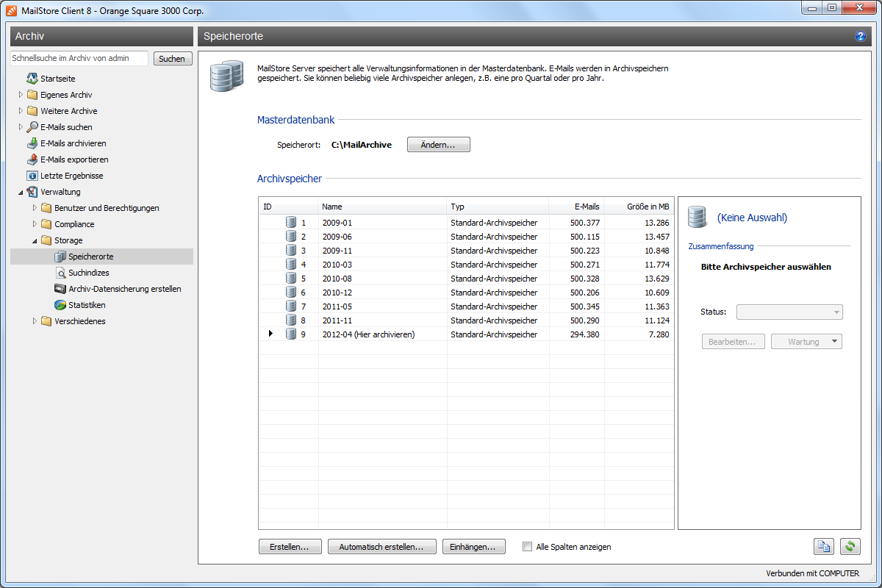This screenshot has width=882, height=588.
Task: Click the E-Mails exportieren icon
Action: [32, 159]
